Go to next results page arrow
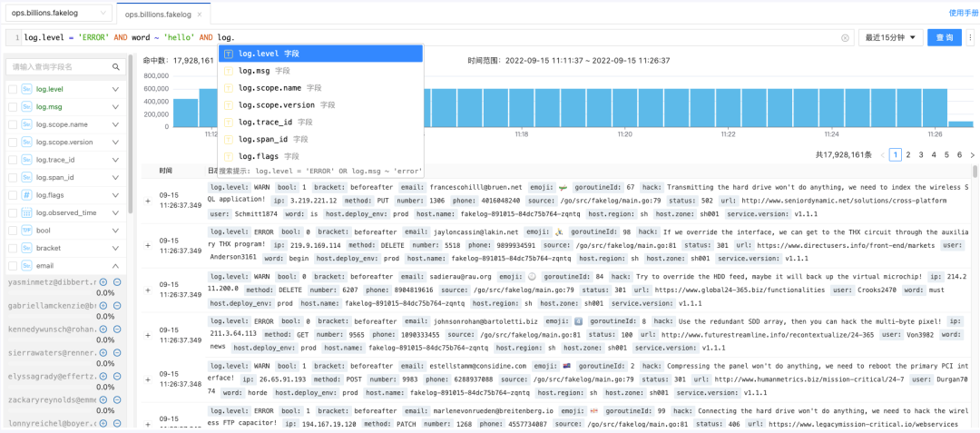This screenshot has width=980, height=433. tap(972, 155)
